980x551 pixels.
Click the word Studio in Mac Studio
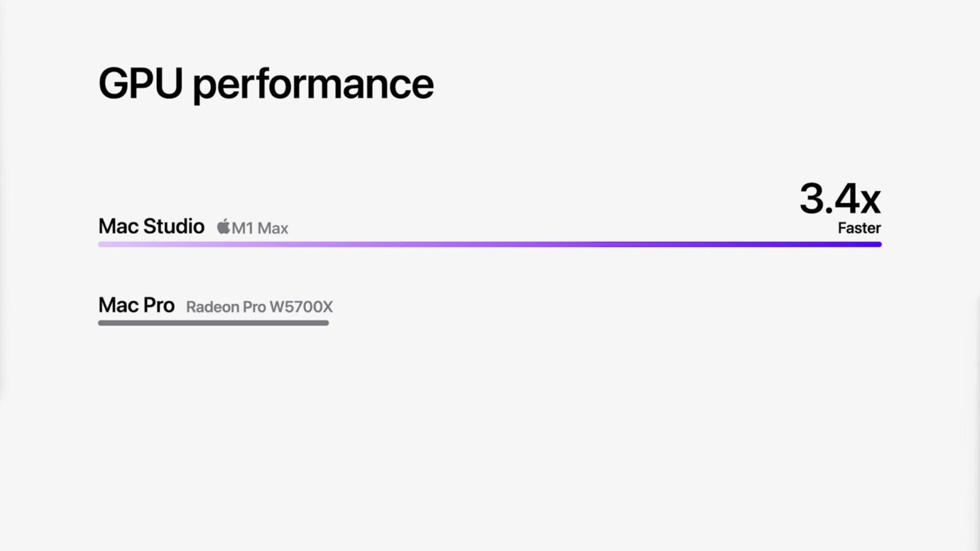pyautogui.click(x=173, y=227)
